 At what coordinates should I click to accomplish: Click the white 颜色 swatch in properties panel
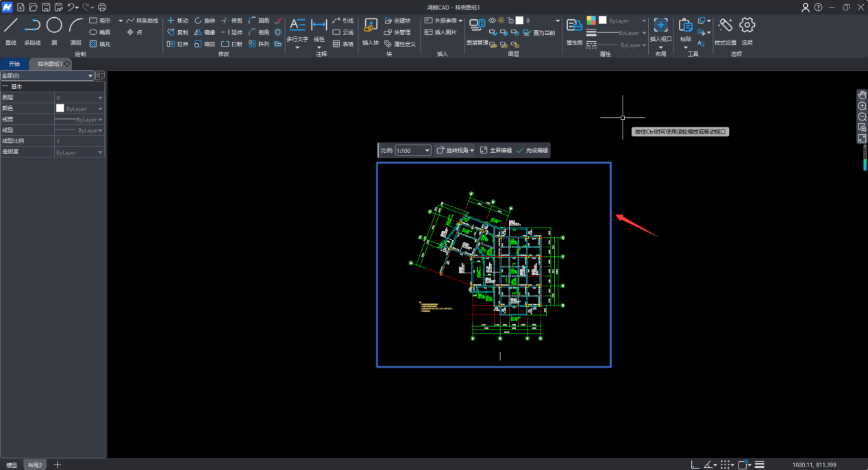(x=60, y=108)
